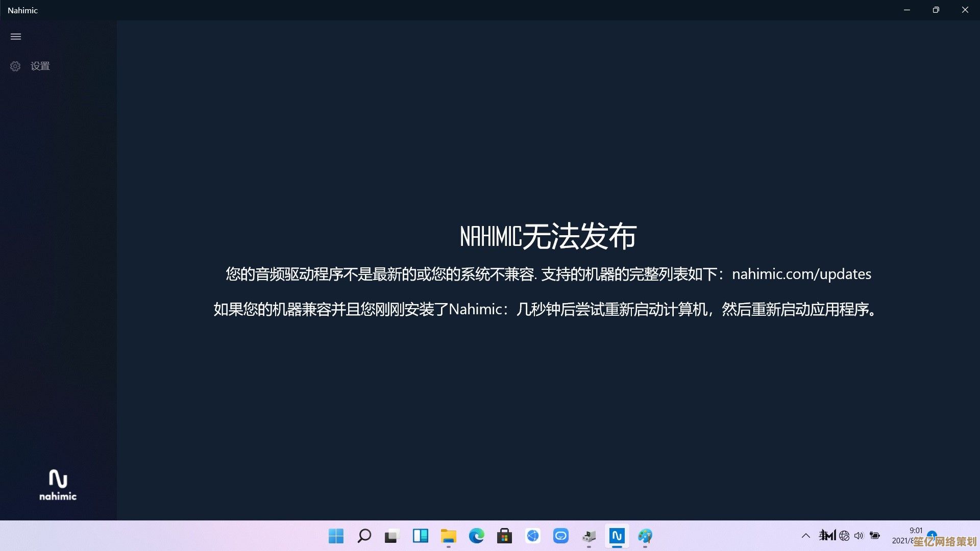
Task: Close the Nahimic window
Action: [x=965, y=10]
